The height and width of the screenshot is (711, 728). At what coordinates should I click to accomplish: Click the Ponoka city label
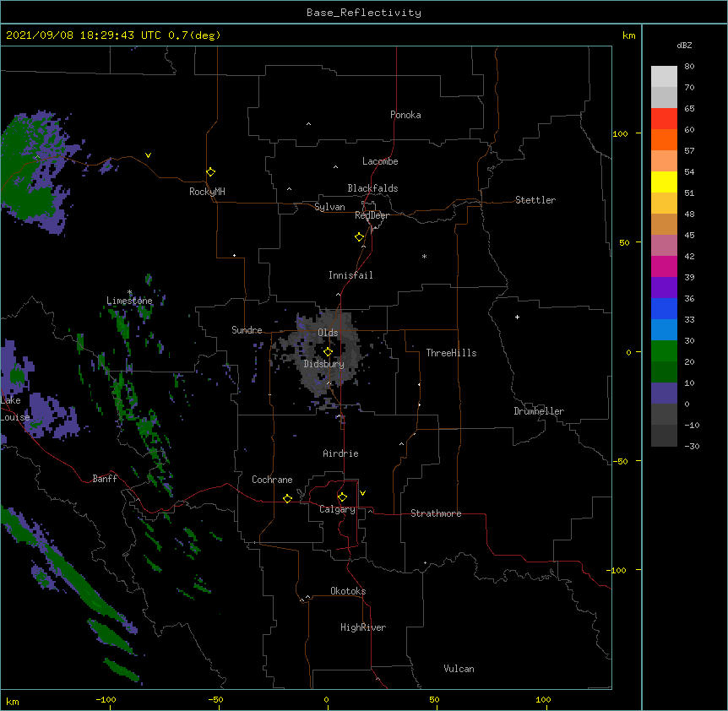tap(405, 115)
